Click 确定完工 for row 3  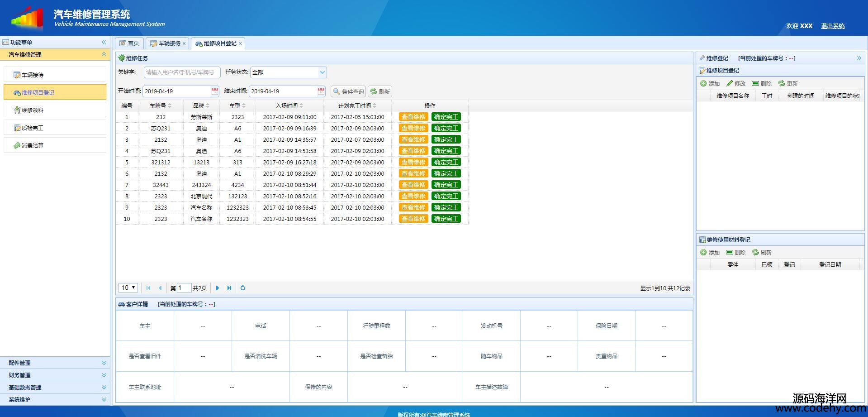click(446, 139)
